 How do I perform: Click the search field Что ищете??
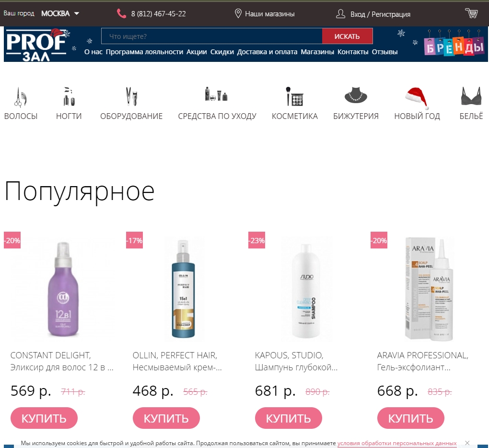pos(212,36)
